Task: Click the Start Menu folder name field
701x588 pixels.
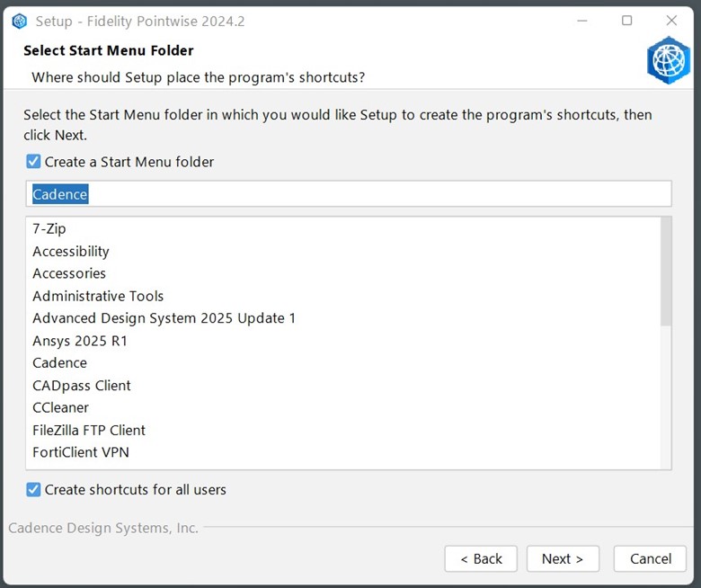Action: coord(349,194)
